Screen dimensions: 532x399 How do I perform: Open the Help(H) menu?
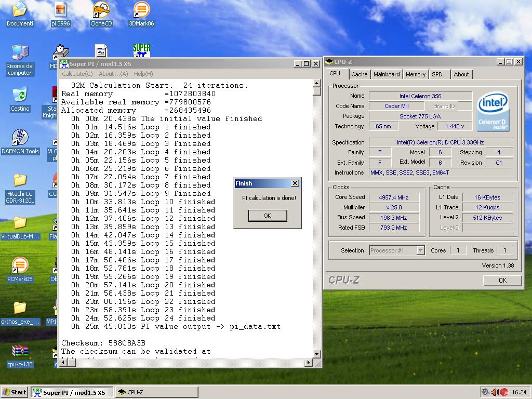tap(143, 74)
